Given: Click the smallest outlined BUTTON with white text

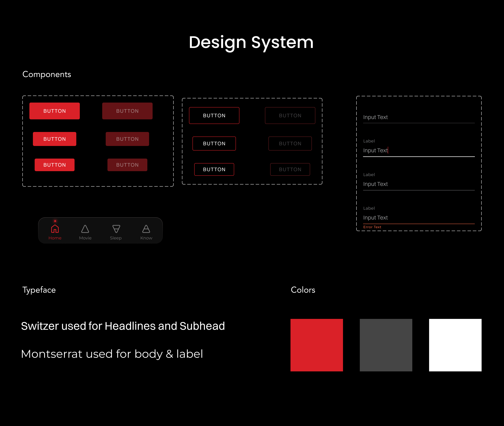Looking at the screenshot, I should point(214,169).
